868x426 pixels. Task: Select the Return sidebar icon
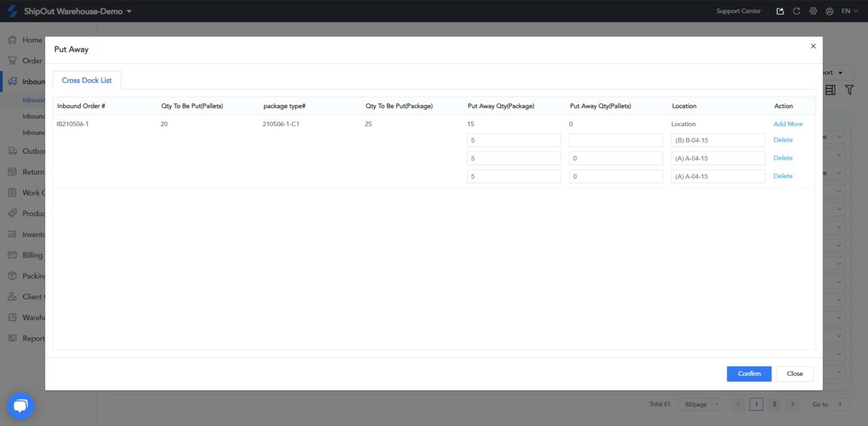(12, 172)
